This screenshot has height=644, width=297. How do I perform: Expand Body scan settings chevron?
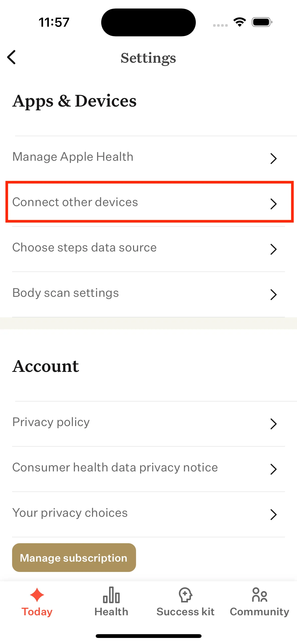(x=273, y=295)
